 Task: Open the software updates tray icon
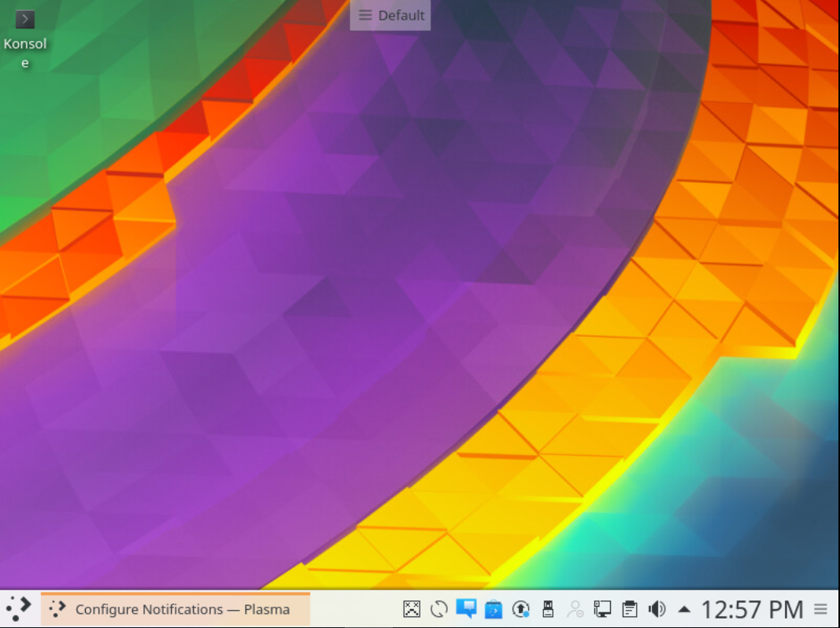point(520,609)
